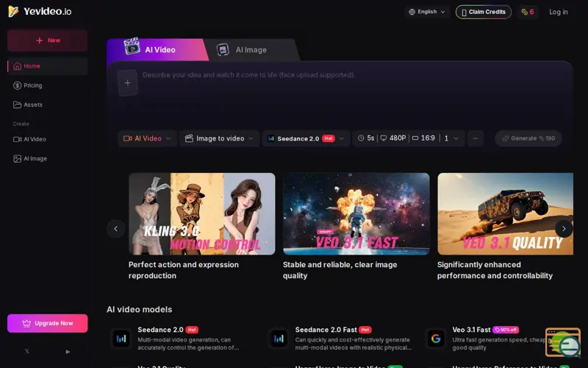This screenshot has width=588, height=368.
Task: Open the Veo 3.1 Fast banner thumbnail
Action: coord(356,214)
